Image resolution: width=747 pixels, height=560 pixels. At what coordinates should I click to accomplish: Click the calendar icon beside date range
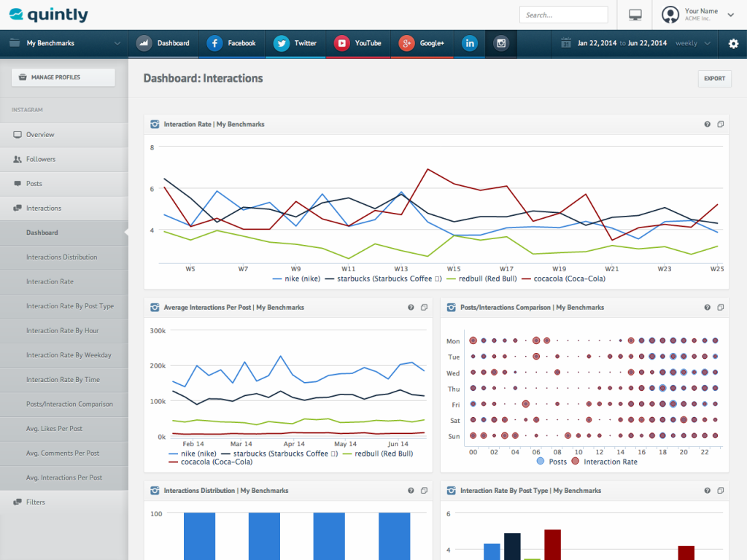[x=565, y=43]
